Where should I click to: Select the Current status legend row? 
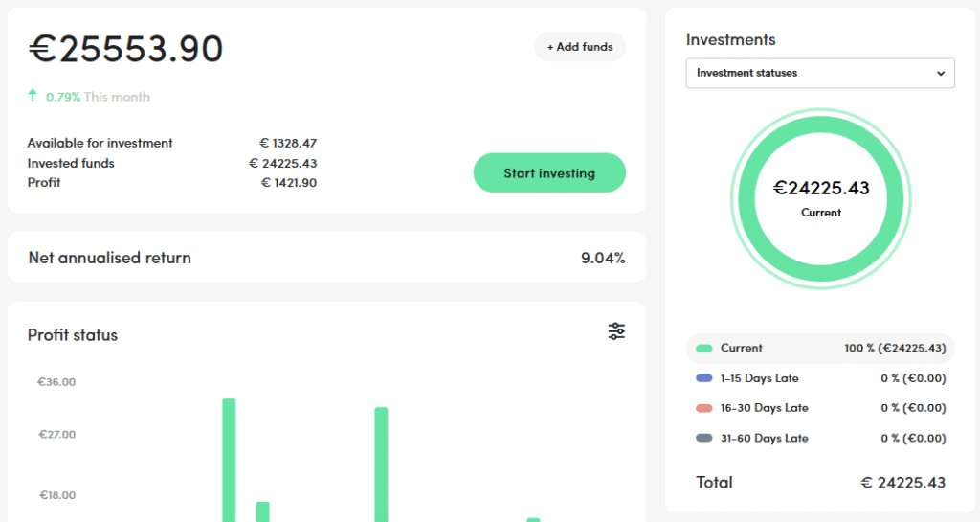820,349
